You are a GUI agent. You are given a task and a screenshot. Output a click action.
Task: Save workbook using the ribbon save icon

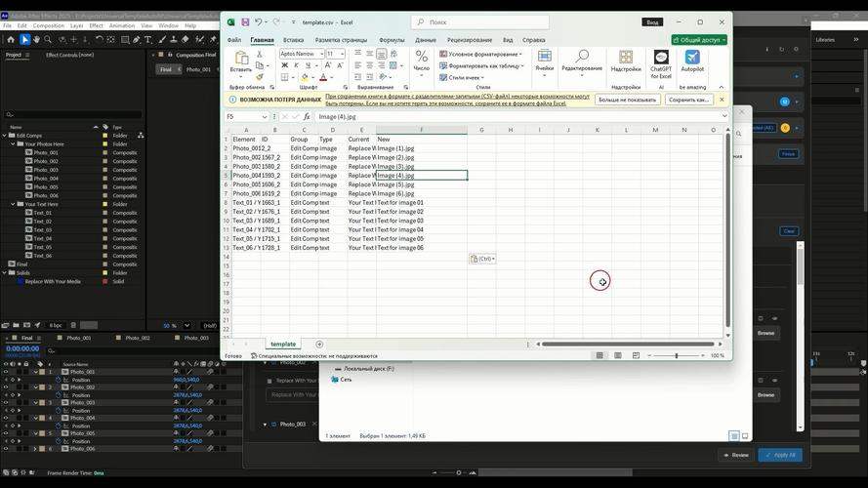(245, 22)
